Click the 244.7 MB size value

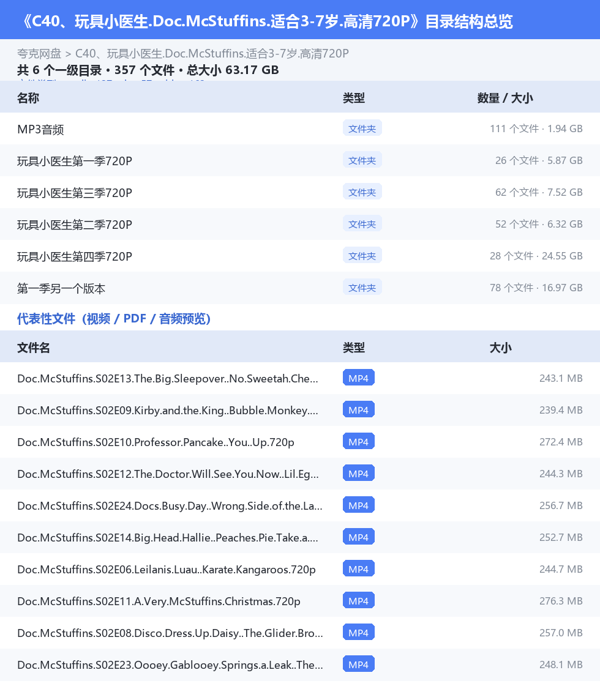(561, 569)
